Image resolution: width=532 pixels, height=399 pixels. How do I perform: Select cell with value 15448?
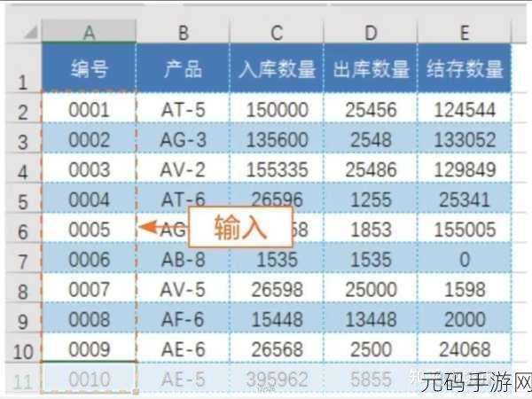point(277,317)
